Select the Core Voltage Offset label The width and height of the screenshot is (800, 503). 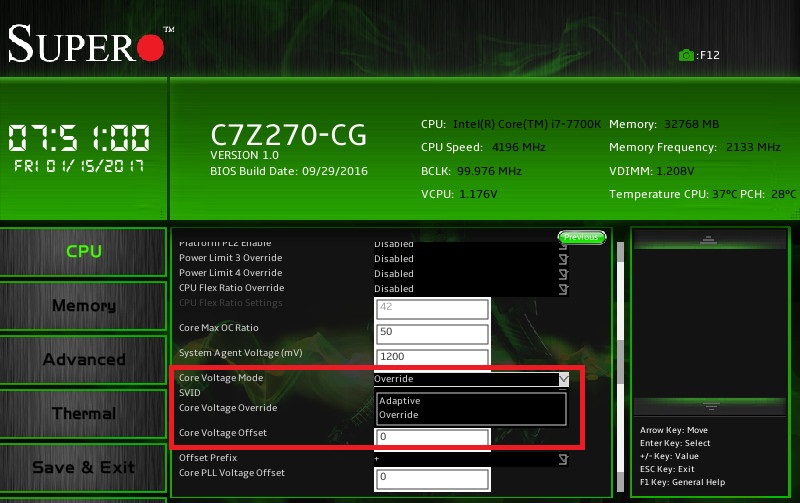[223, 433]
